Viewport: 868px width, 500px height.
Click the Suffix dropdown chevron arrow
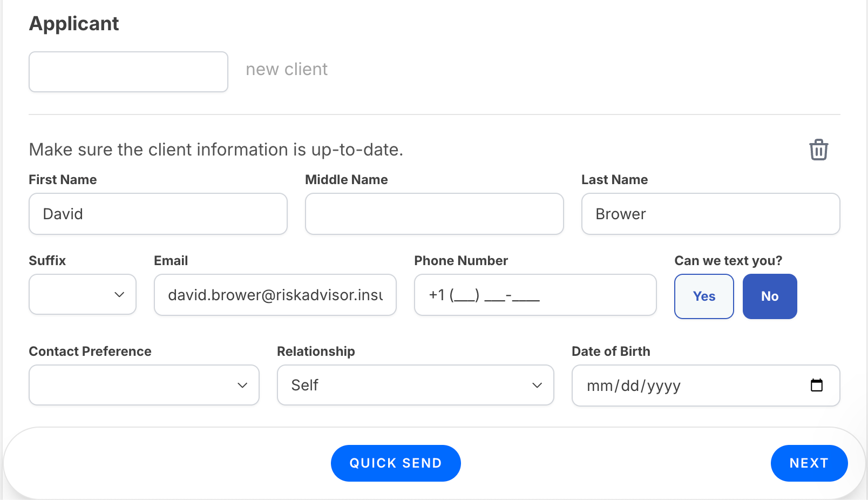119,295
